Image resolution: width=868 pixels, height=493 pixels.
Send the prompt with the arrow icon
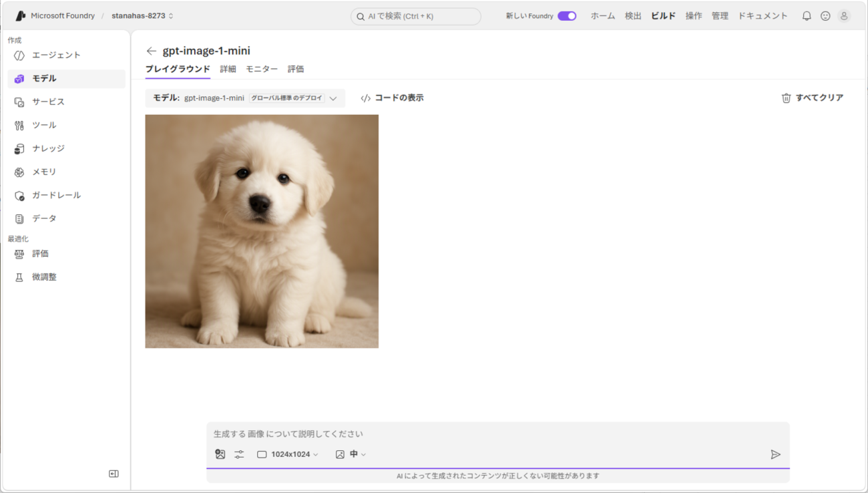pos(775,454)
